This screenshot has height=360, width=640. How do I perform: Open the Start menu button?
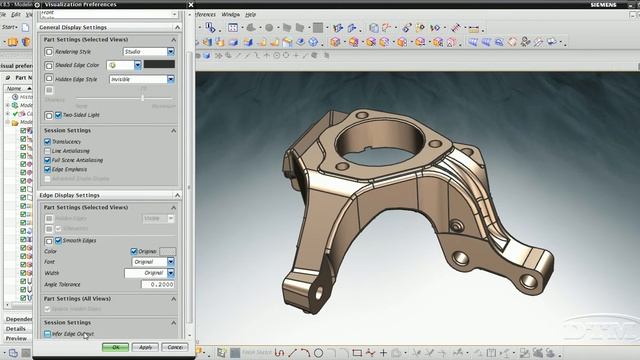[10, 27]
